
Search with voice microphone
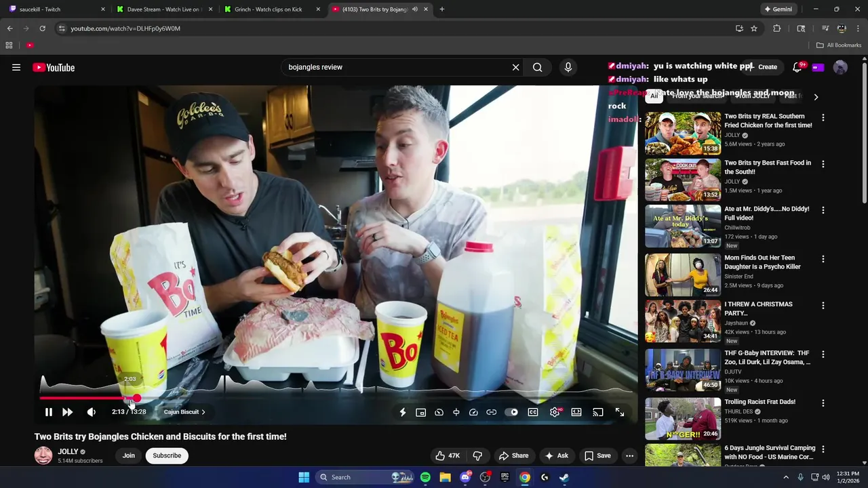pos(568,67)
